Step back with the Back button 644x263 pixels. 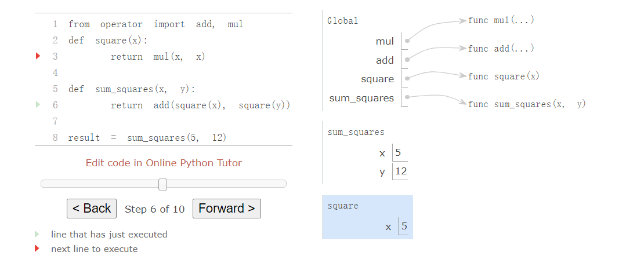coord(92,209)
